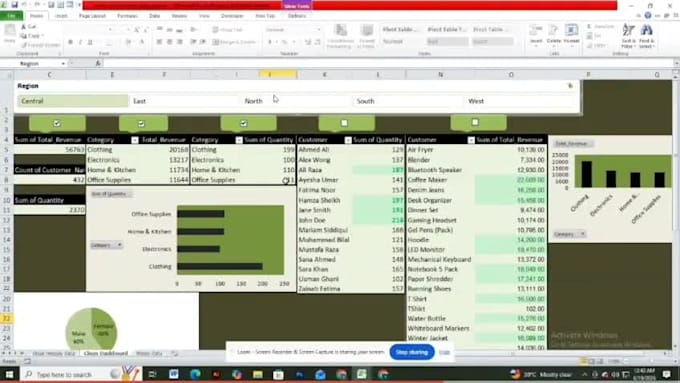Click the Save icon in Quick Access Toolbar
Image resolution: width=680 pixels, height=383 pixels.
point(14,5)
